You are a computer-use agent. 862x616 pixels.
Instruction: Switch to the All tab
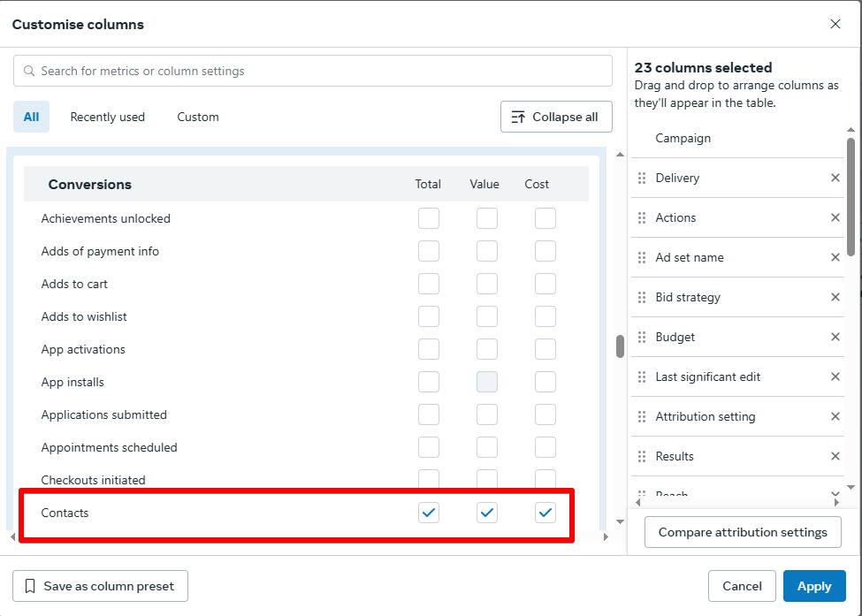click(31, 117)
